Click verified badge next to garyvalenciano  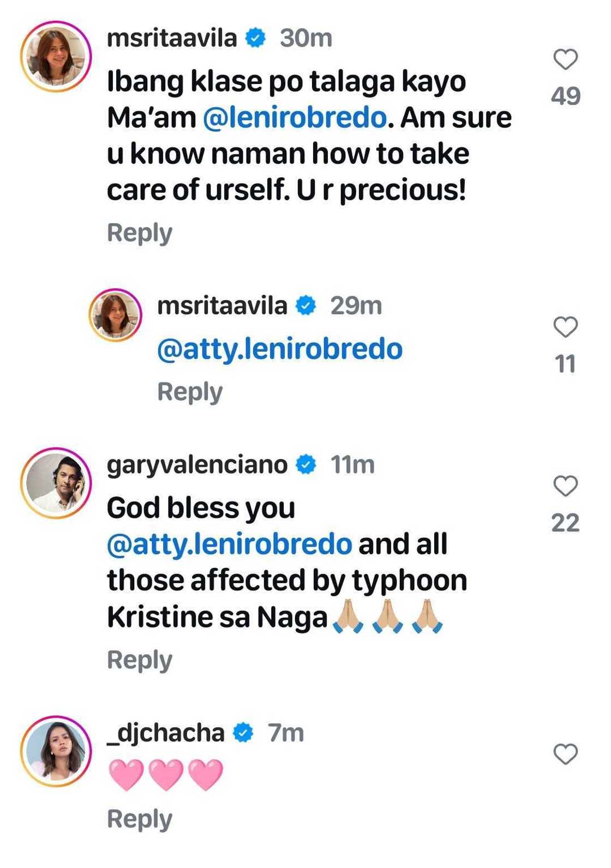(x=307, y=465)
